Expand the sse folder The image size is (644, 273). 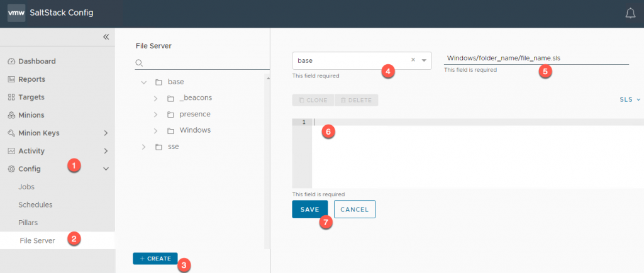coord(144,147)
